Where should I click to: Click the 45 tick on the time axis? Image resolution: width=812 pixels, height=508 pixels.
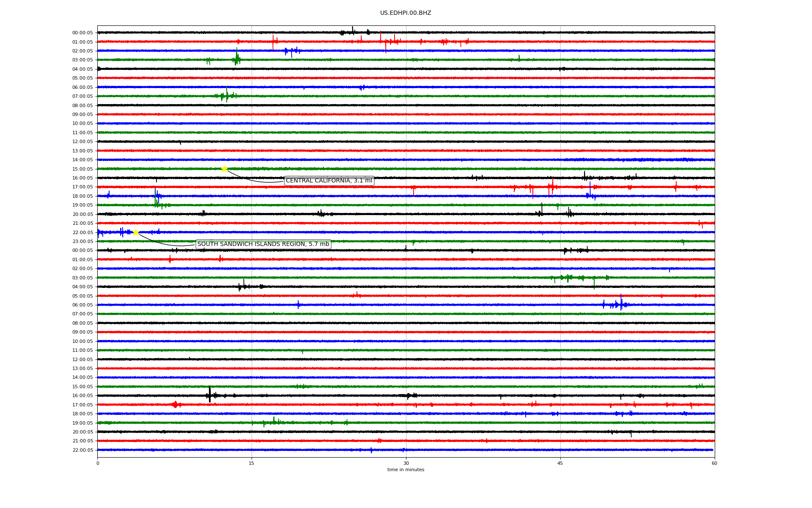pos(560,463)
